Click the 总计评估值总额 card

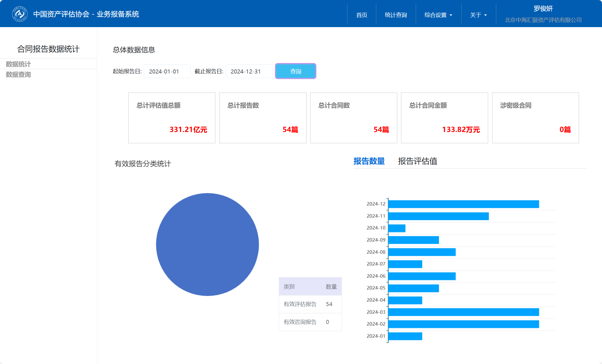point(172,118)
